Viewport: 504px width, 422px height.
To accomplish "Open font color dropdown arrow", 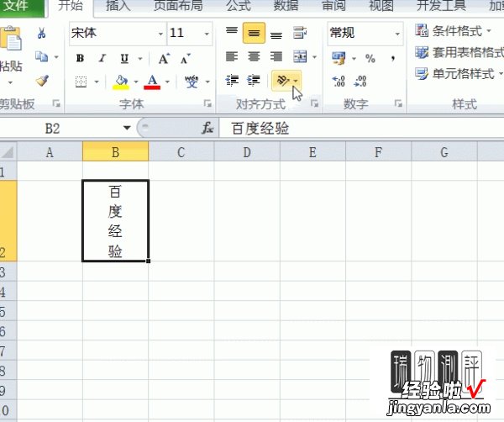I will [x=167, y=82].
